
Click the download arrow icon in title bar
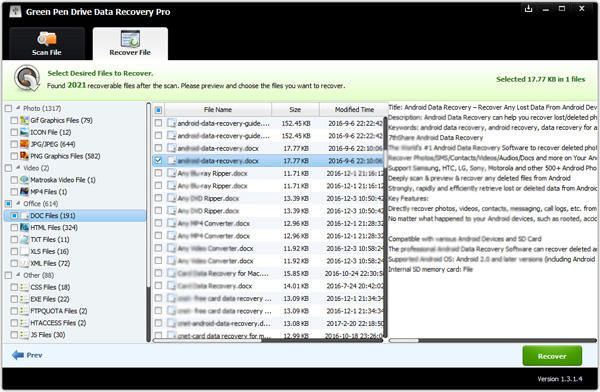pos(528,8)
